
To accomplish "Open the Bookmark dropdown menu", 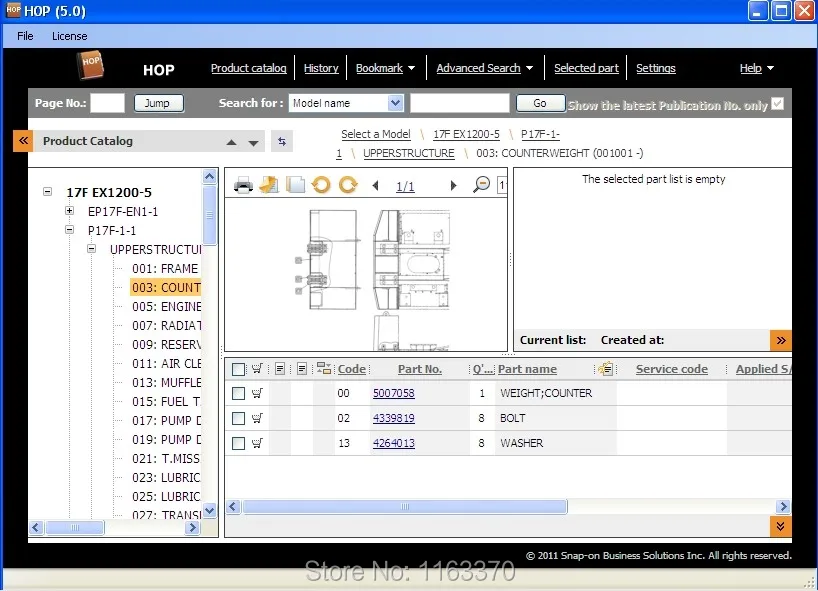I will coord(412,68).
